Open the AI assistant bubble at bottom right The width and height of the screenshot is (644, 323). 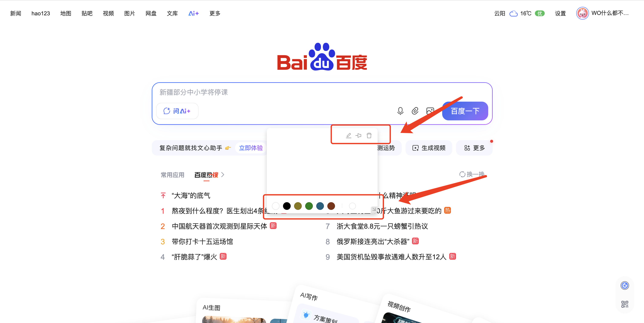point(625,286)
